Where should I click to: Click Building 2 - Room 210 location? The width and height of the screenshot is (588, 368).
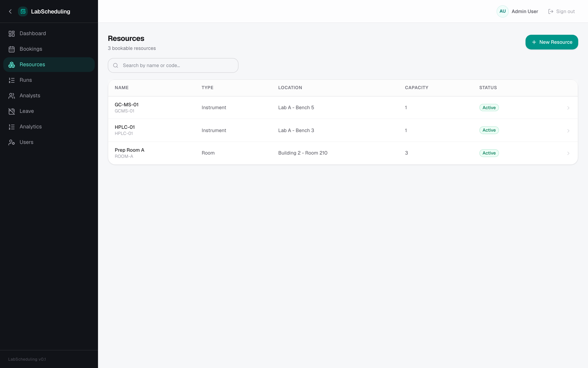point(303,153)
